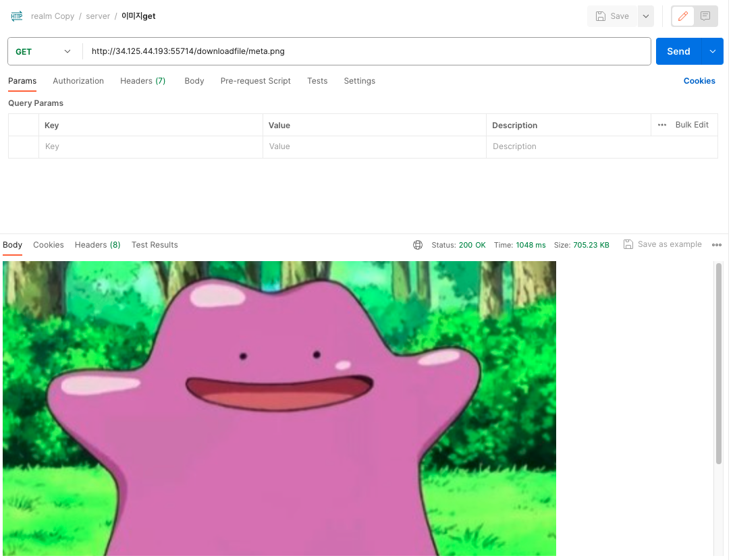Click the request URL input field

(x=366, y=51)
